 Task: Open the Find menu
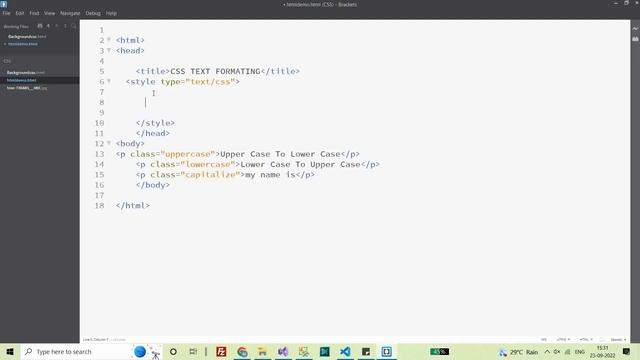click(34, 13)
